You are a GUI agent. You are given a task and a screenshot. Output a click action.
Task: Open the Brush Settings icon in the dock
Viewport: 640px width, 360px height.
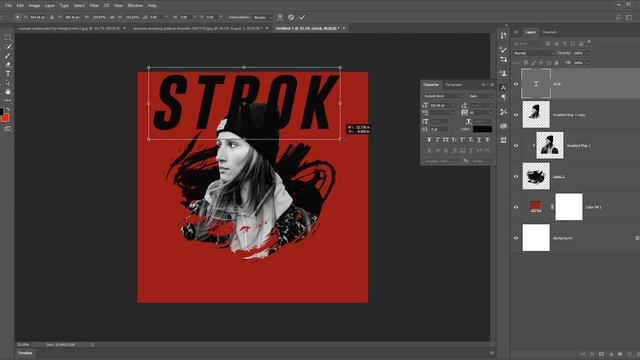click(503, 50)
